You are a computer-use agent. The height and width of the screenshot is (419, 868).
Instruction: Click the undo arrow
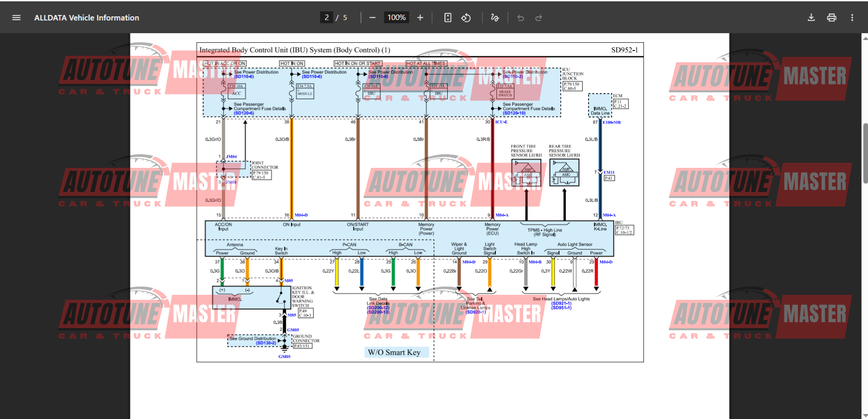tap(521, 18)
